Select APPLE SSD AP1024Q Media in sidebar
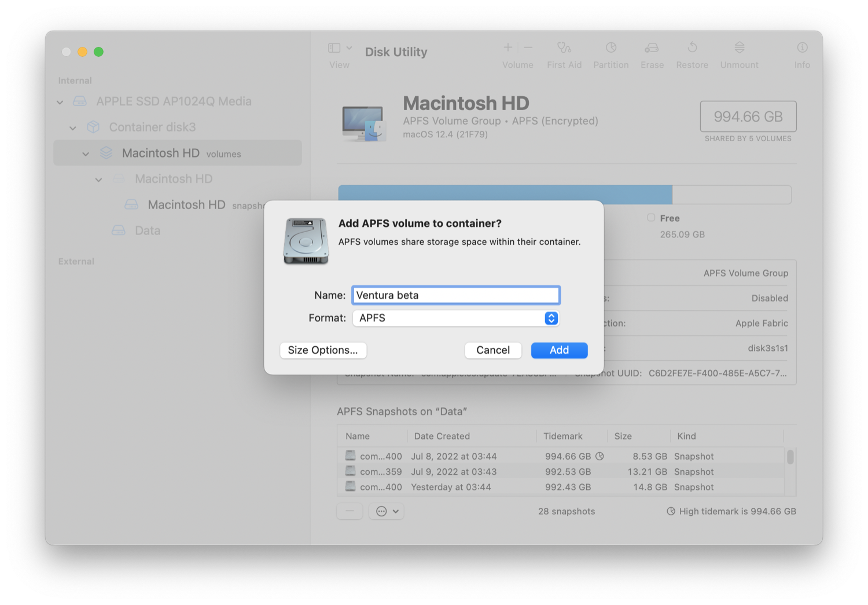This screenshot has height=605, width=868. (x=174, y=101)
